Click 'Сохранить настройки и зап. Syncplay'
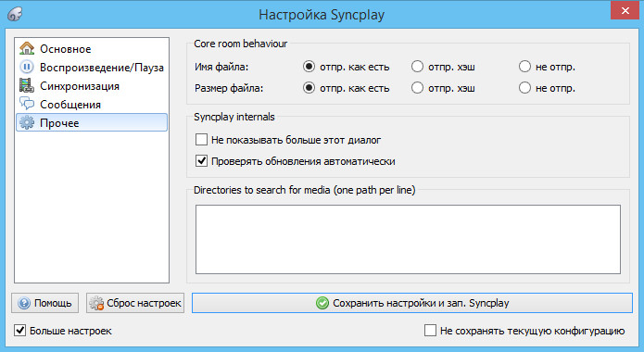Viewport: 644px width, 352px height. tap(412, 303)
